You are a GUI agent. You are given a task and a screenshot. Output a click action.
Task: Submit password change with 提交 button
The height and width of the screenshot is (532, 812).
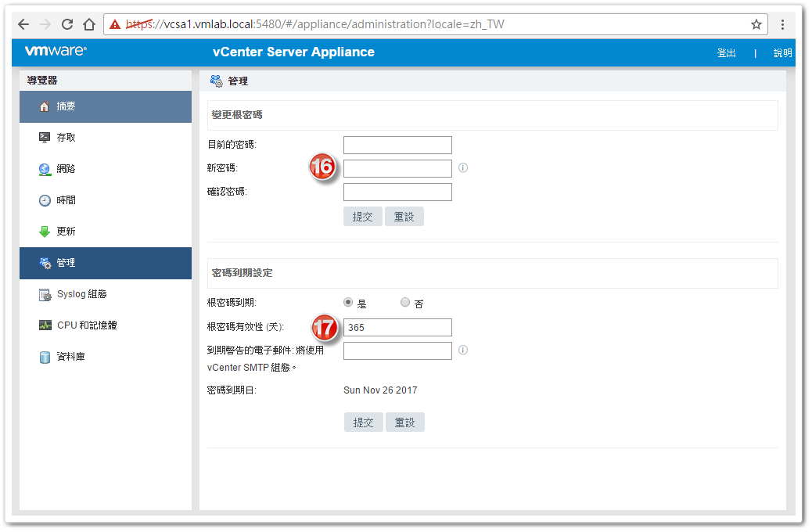point(362,216)
